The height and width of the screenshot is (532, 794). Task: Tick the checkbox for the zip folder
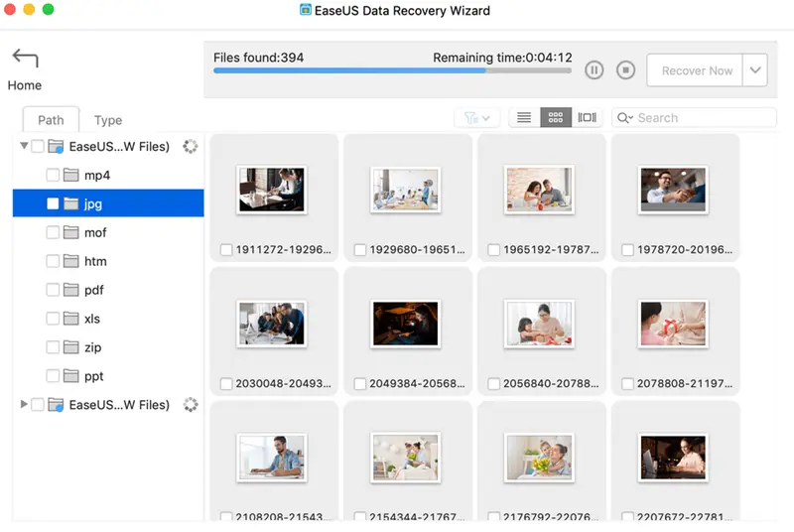pos(53,348)
